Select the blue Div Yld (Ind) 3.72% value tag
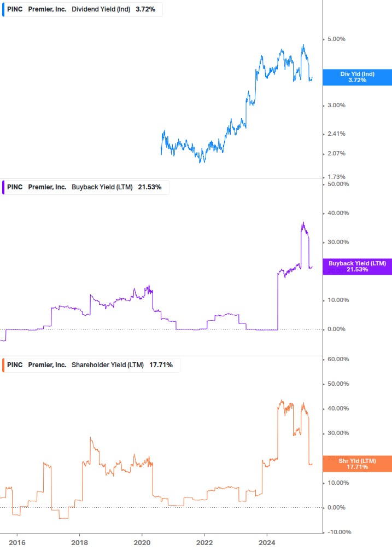This screenshot has width=392, height=550. pos(358,77)
